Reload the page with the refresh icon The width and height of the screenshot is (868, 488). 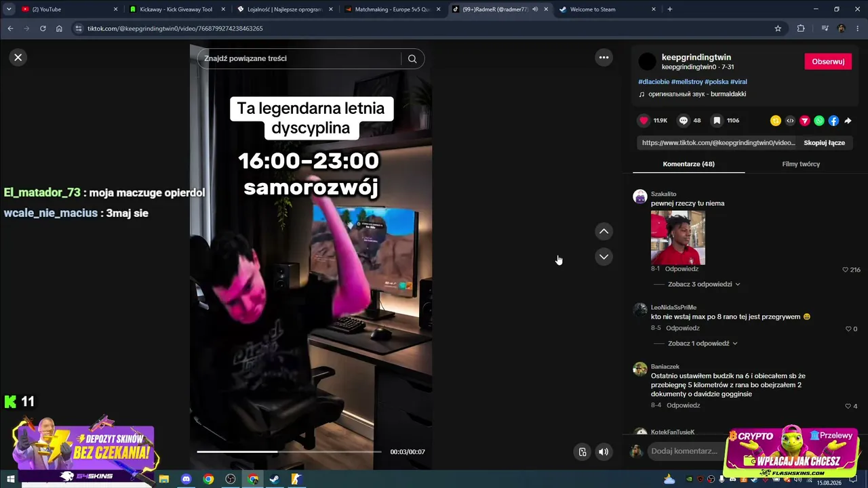[43, 28]
